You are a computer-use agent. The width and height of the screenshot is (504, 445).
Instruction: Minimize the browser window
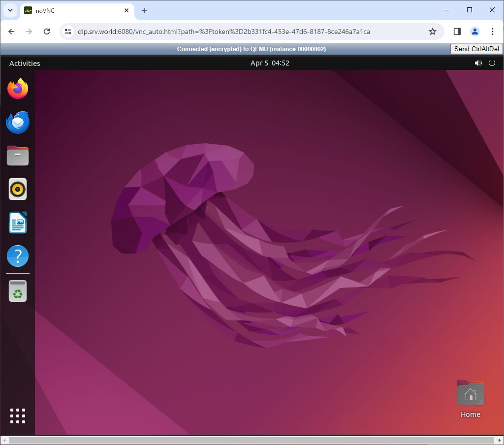(x=447, y=10)
